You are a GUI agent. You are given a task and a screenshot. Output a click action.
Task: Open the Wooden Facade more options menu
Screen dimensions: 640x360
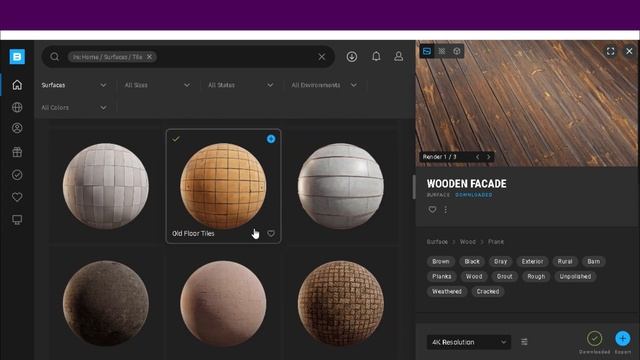pyautogui.click(x=446, y=209)
